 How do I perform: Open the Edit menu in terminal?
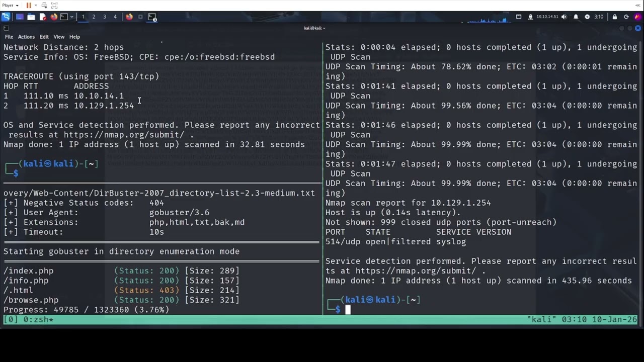[44, 37]
